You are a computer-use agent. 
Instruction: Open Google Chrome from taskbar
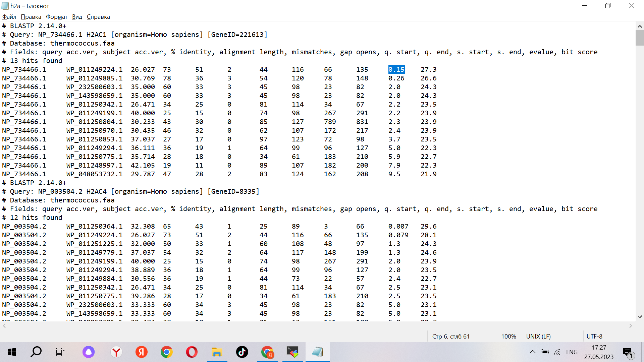pos(166,352)
